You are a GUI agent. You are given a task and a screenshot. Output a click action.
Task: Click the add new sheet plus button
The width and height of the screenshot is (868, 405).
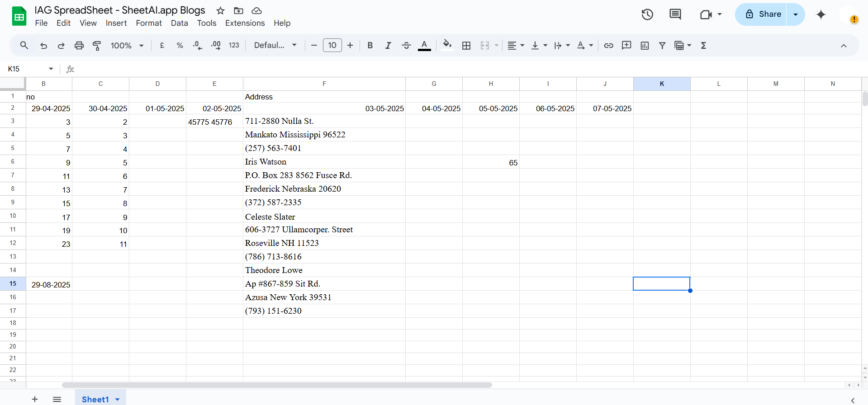coord(35,399)
